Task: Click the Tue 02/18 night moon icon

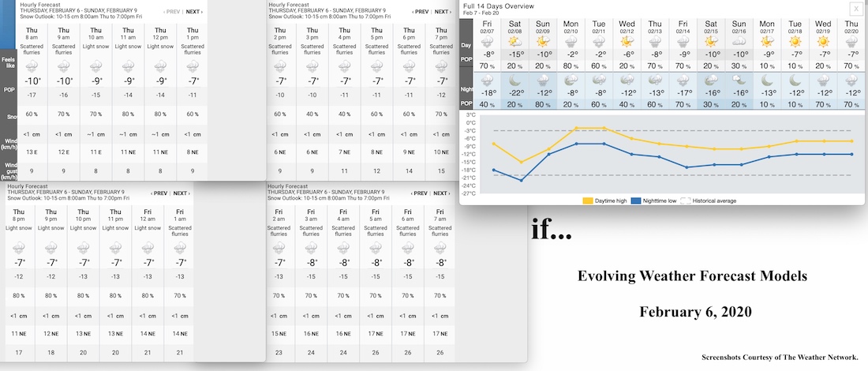Action: 795,81
